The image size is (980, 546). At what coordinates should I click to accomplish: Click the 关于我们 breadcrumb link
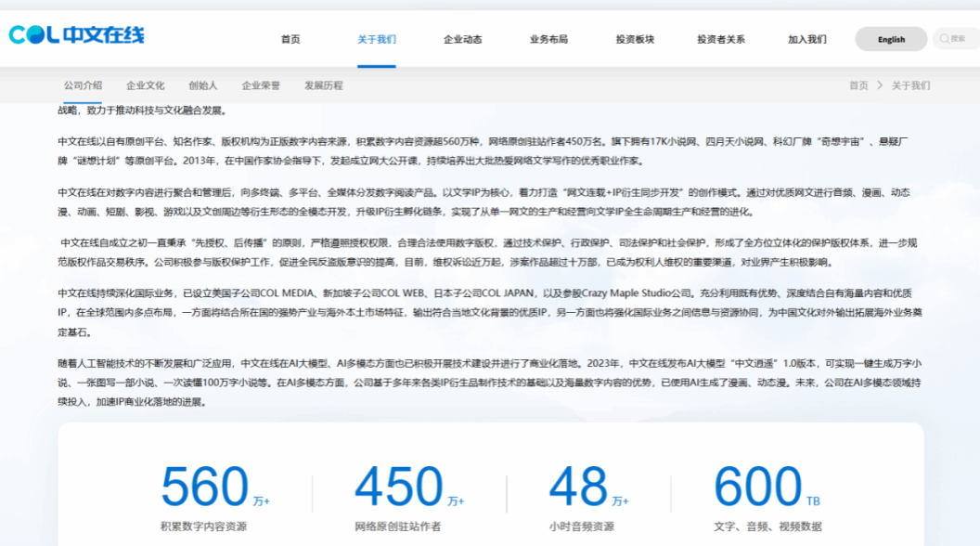coord(910,85)
